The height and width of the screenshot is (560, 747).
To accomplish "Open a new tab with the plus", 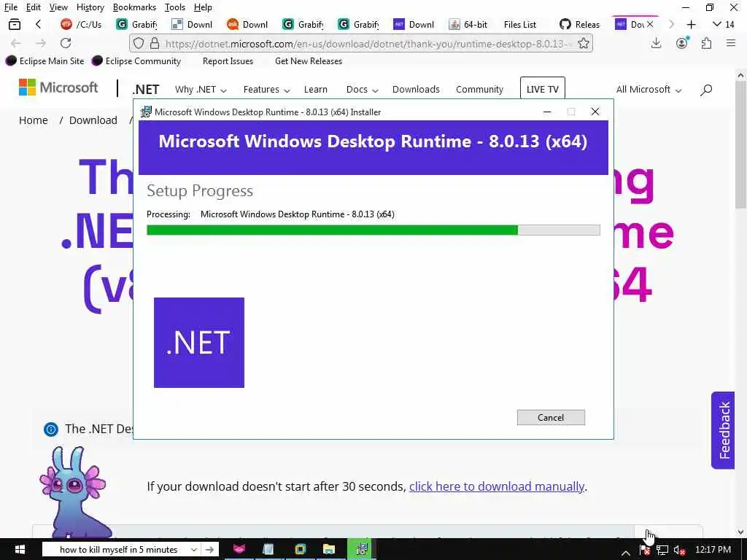I will (x=692, y=24).
